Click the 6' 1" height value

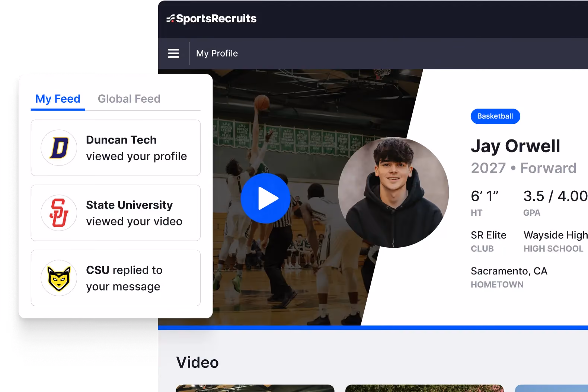[485, 196]
